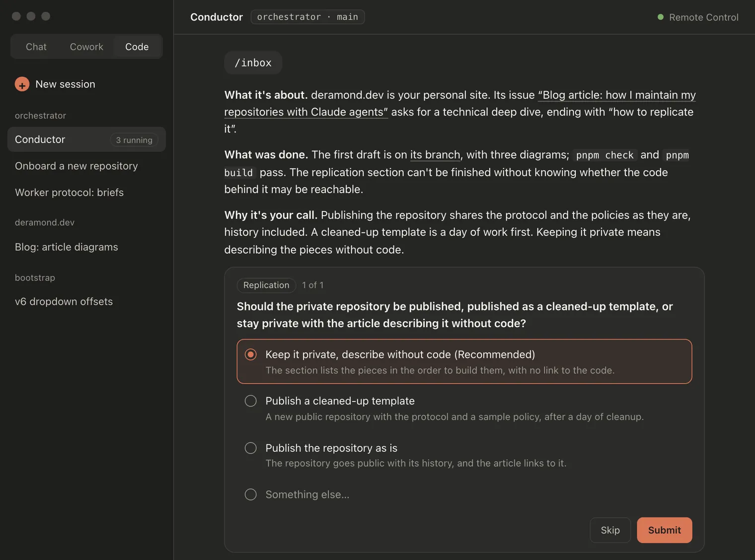Skip the replication question
Image resolution: width=755 pixels, height=560 pixels.
pos(610,530)
